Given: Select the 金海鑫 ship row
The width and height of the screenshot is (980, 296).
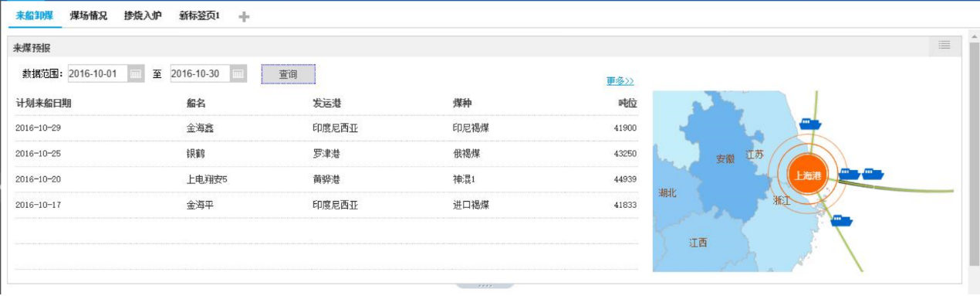Looking at the screenshot, I should click(326, 128).
